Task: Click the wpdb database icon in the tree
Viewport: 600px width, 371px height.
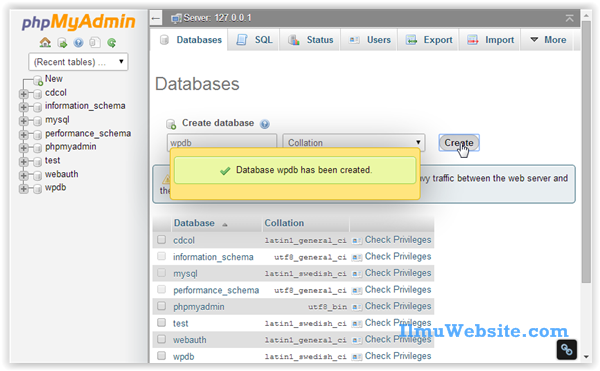Action: (37, 189)
